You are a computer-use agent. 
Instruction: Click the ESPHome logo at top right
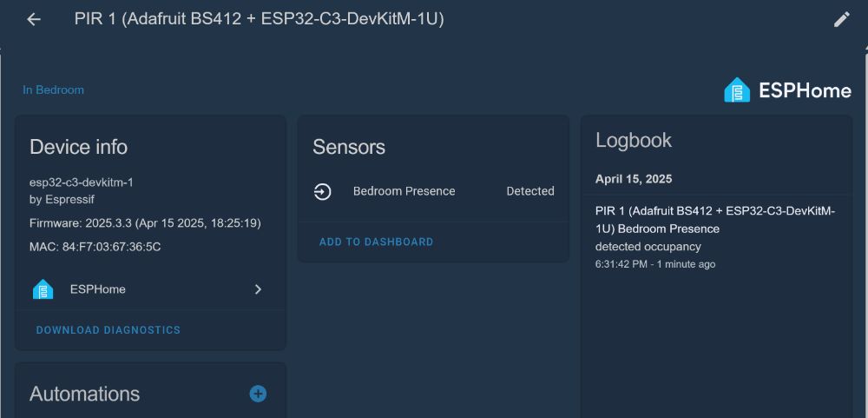pos(787,90)
